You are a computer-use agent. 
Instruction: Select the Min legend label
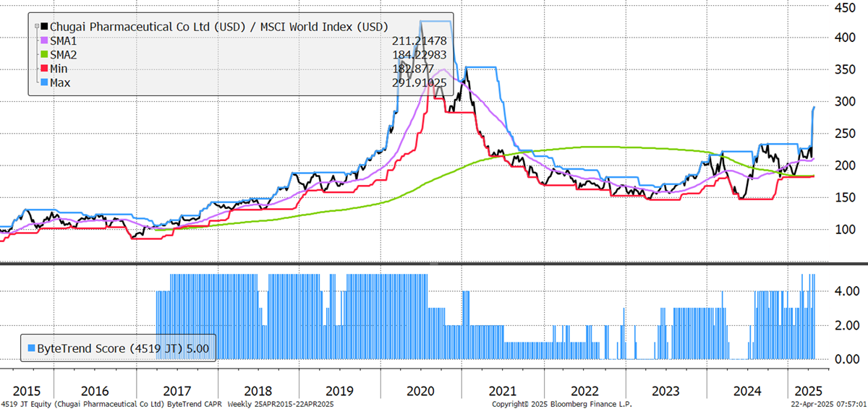pyautogui.click(x=58, y=69)
